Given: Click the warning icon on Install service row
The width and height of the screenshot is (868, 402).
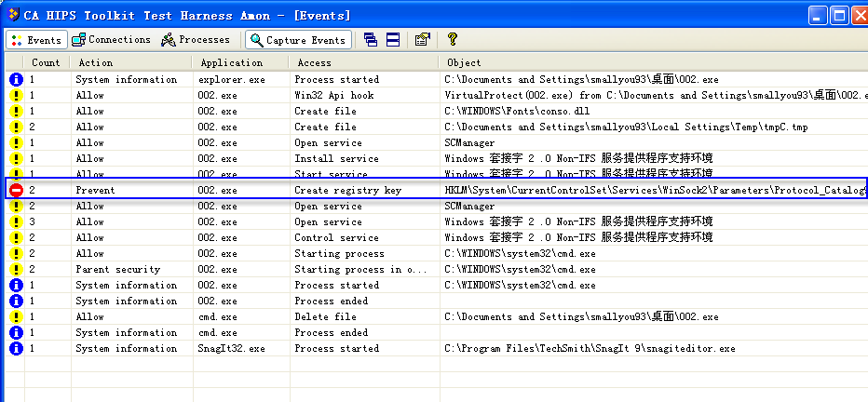Looking at the screenshot, I should click(16, 159).
